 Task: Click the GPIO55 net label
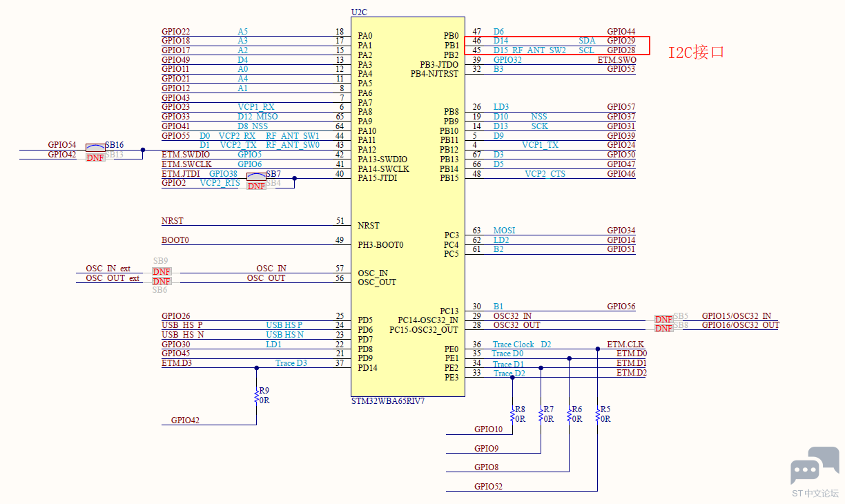click(176, 136)
